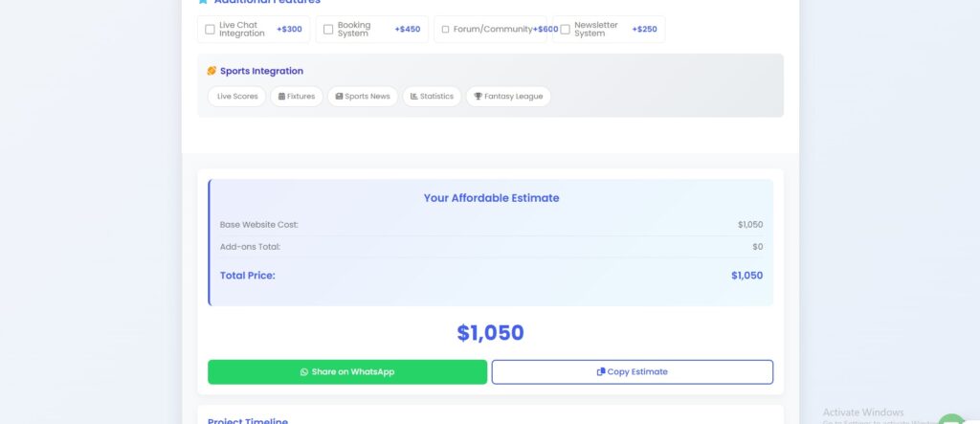Share the estimate on WhatsApp
The height and width of the screenshot is (424, 980).
(x=347, y=372)
